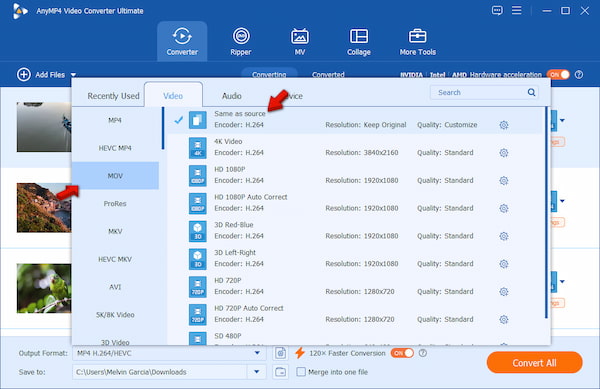Viewport: 600px width, 389px height.
Task: Open the Ripper module
Action: (x=241, y=41)
